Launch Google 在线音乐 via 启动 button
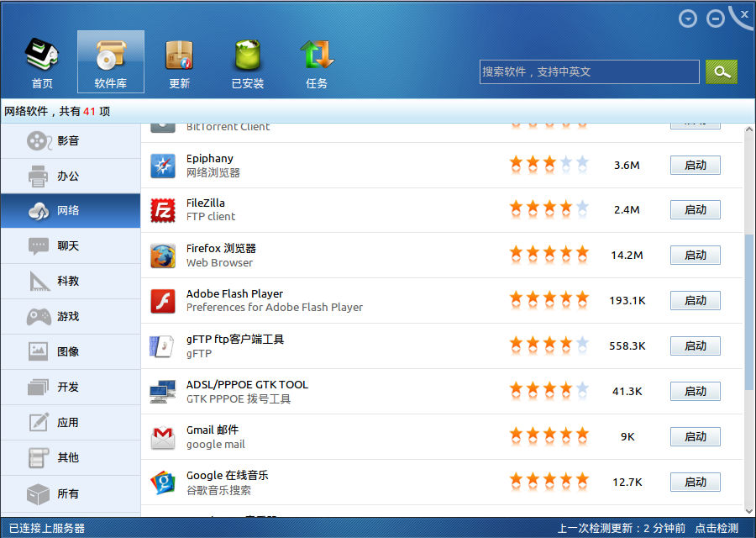Screen dimensions: 756x538 [x=696, y=482]
